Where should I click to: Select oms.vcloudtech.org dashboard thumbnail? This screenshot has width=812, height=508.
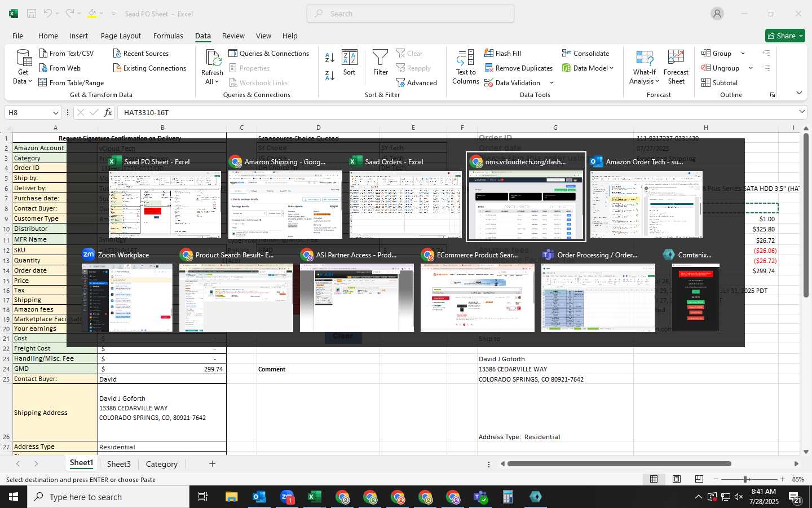coord(526,196)
